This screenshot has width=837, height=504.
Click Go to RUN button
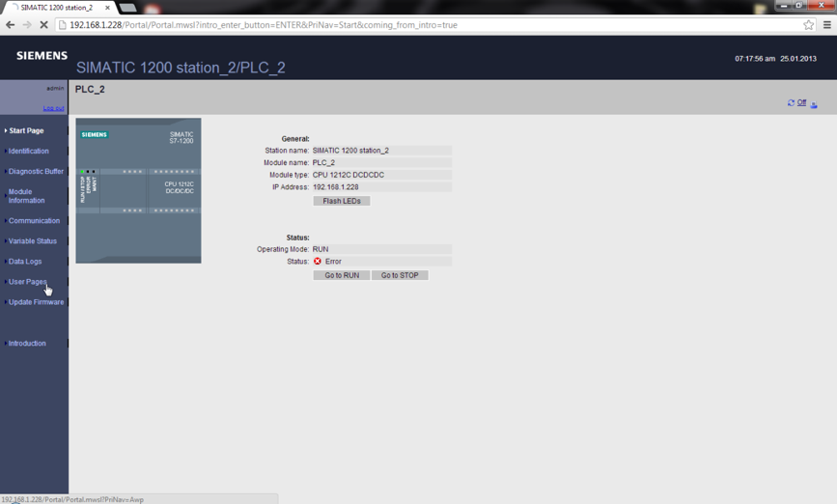point(342,275)
